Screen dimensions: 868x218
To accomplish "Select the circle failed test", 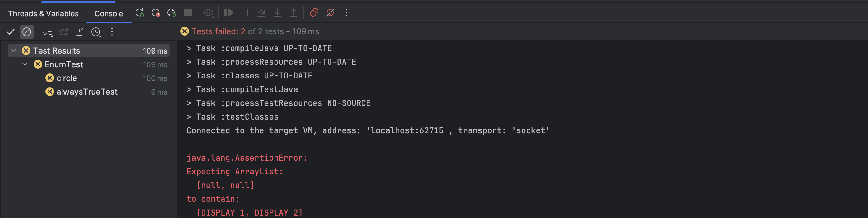I will (89, 78).
